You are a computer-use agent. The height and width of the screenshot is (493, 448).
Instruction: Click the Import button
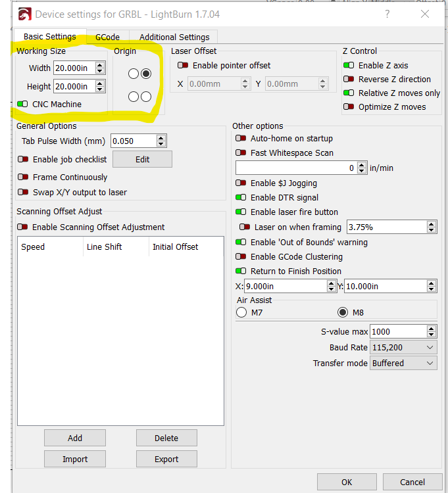click(x=75, y=459)
